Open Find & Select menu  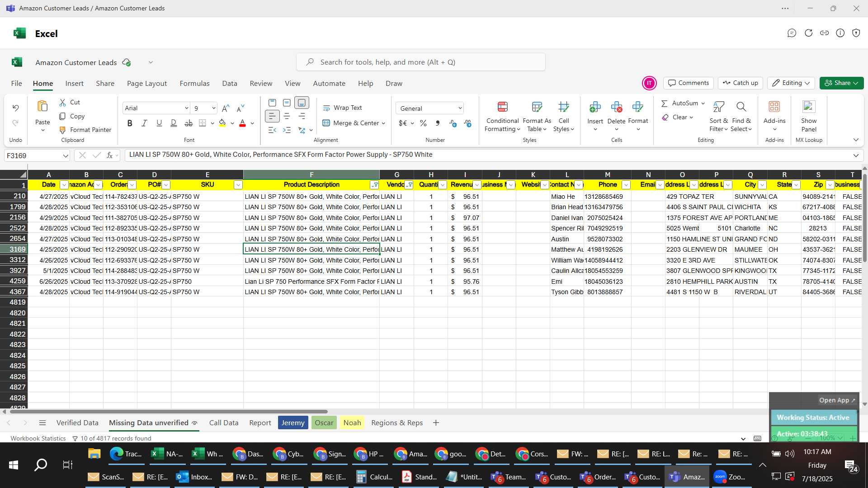(741, 117)
